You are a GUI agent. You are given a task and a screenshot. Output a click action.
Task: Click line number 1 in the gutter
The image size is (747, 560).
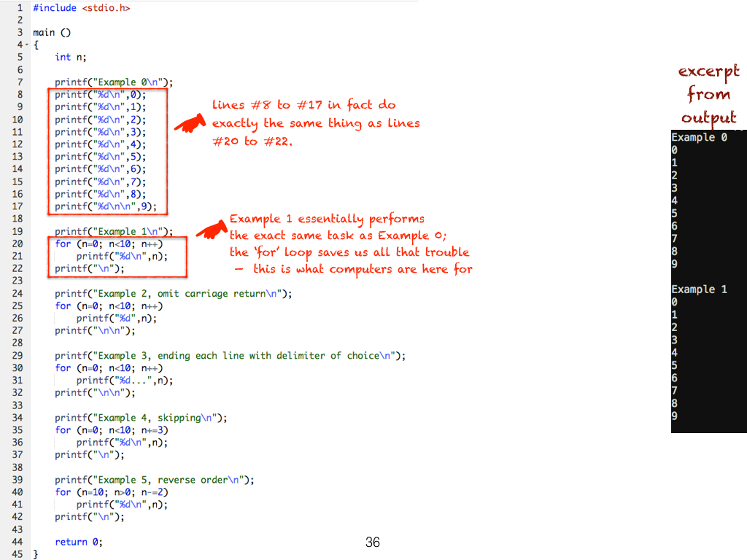coord(19,8)
